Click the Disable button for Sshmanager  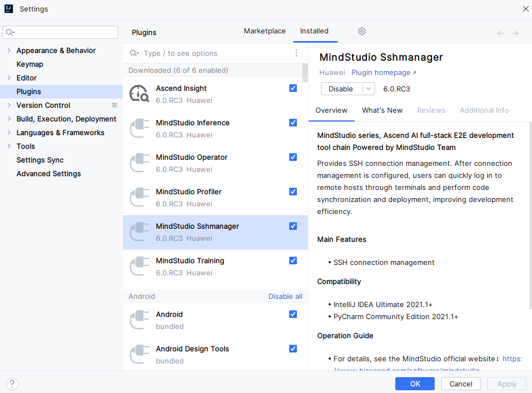pos(341,89)
